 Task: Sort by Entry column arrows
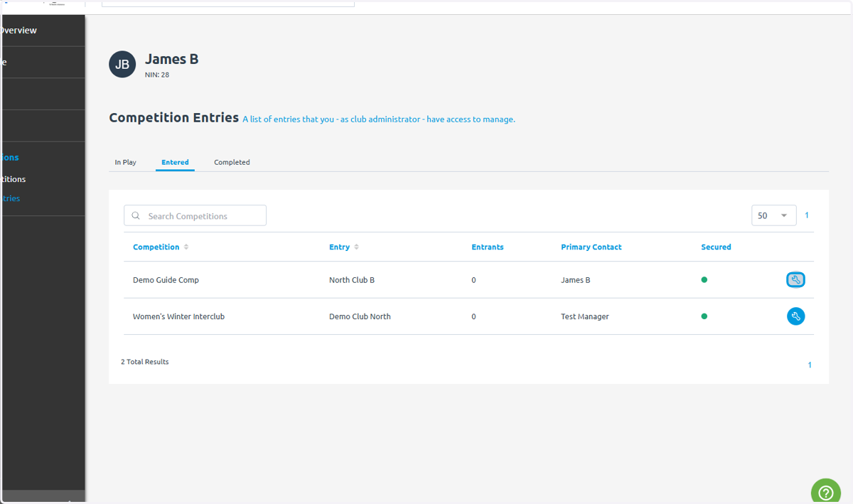[x=356, y=247]
